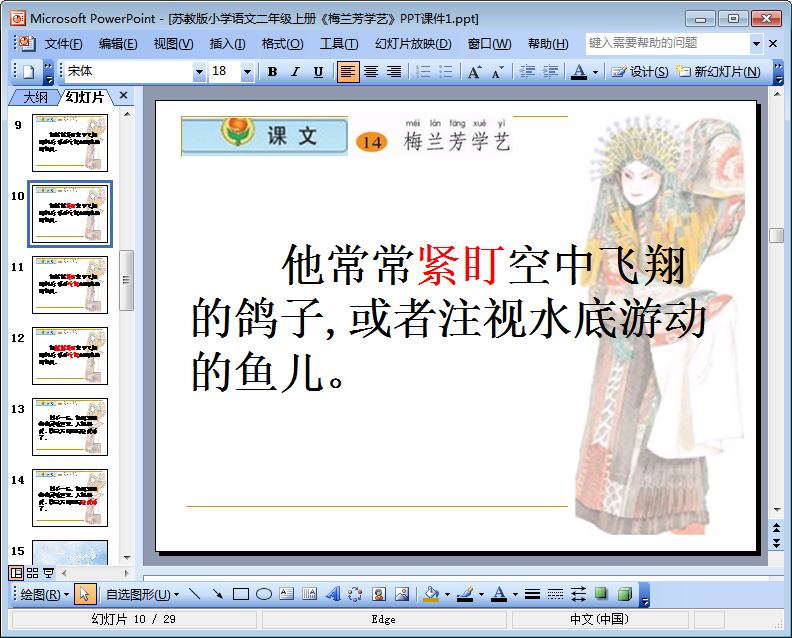
Task: Open the 插入(I) menu
Action: pyautogui.click(x=227, y=44)
